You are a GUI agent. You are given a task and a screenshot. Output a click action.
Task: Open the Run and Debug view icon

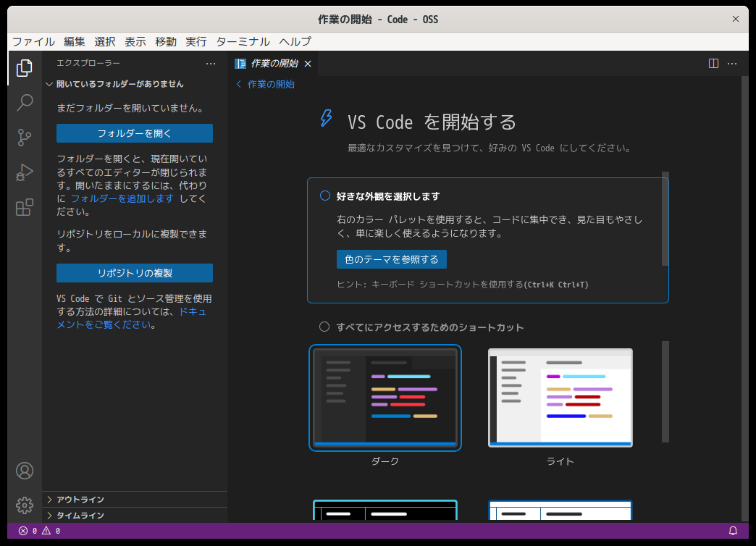click(x=25, y=172)
